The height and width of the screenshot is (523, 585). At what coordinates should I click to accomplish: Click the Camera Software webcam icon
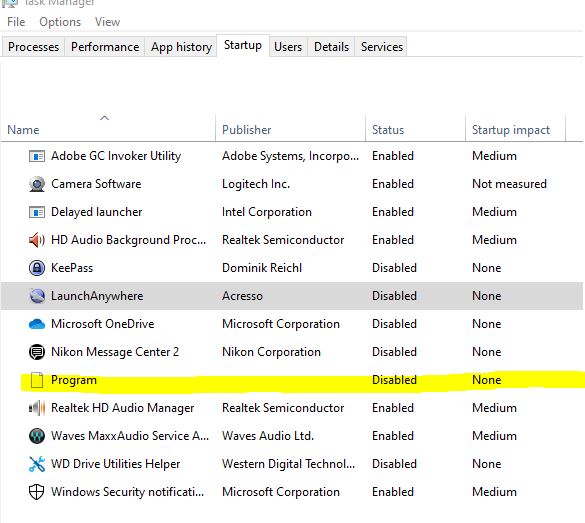click(x=37, y=184)
